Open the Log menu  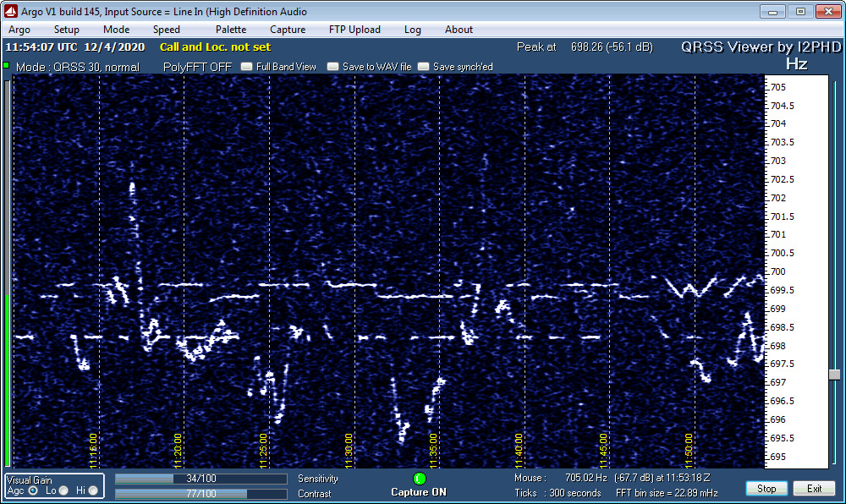413,30
